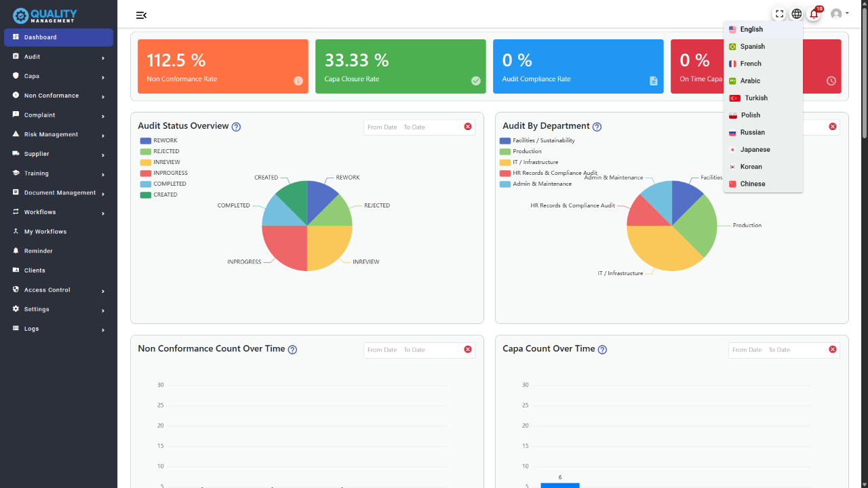Click the hamburger menu collapse icon
The height and width of the screenshot is (488, 868).
141,15
